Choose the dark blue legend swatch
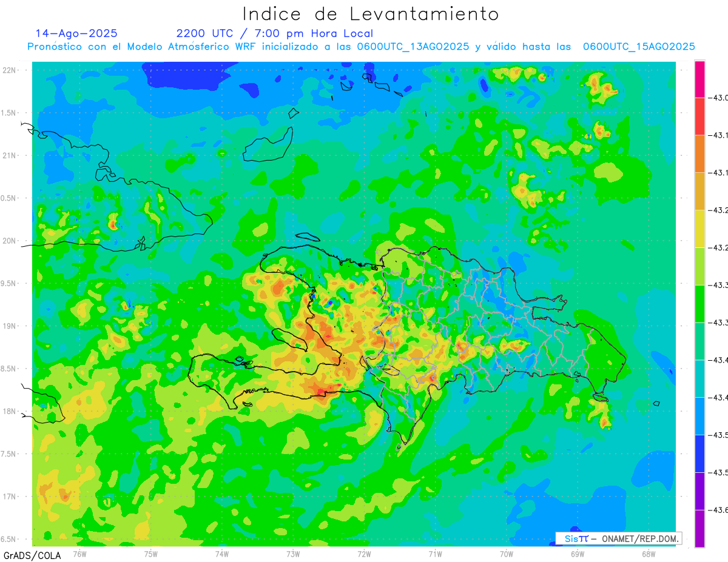Viewport: 728px width, 562px height. click(699, 453)
